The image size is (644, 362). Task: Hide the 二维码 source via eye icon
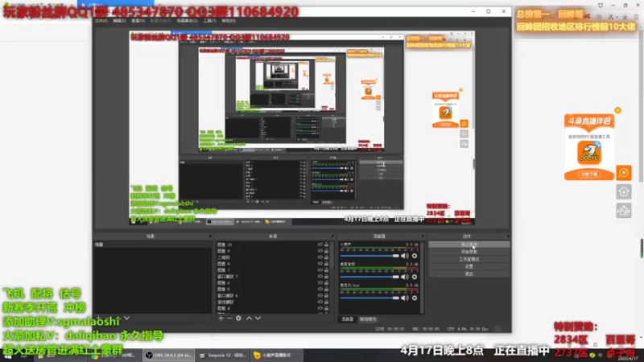(320, 257)
